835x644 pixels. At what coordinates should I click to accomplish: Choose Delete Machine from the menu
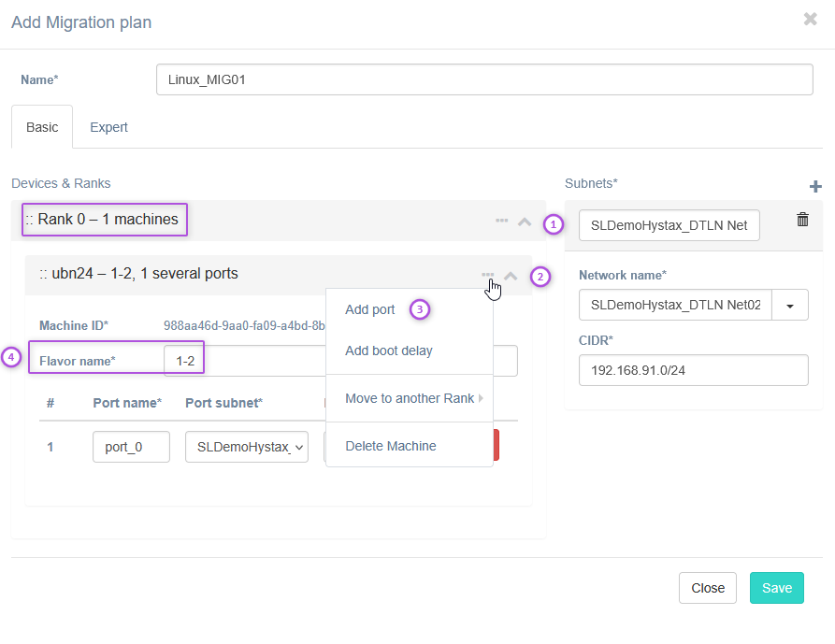(391, 446)
